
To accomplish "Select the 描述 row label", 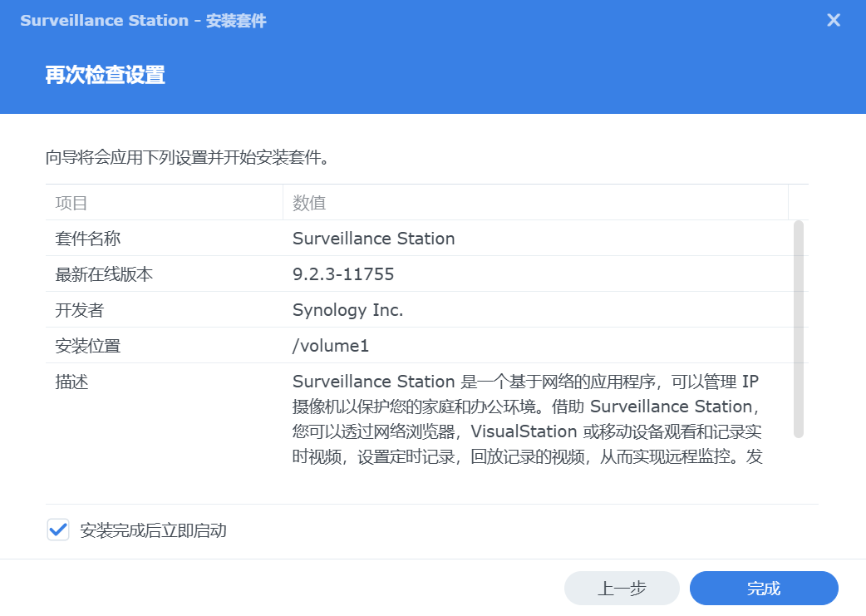I will point(71,382).
